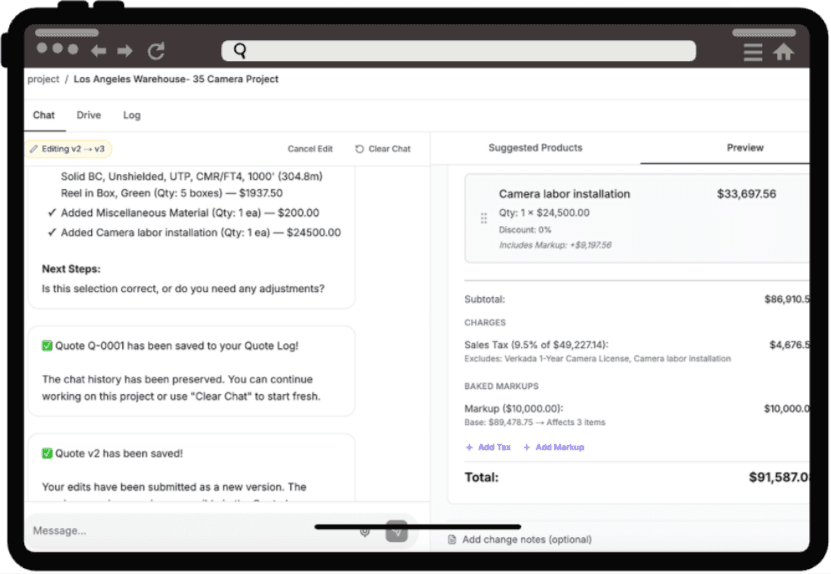Click the browser back arrow
Image resolution: width=831 pixels, height=574 pixels.
click(x=98, y=51)
